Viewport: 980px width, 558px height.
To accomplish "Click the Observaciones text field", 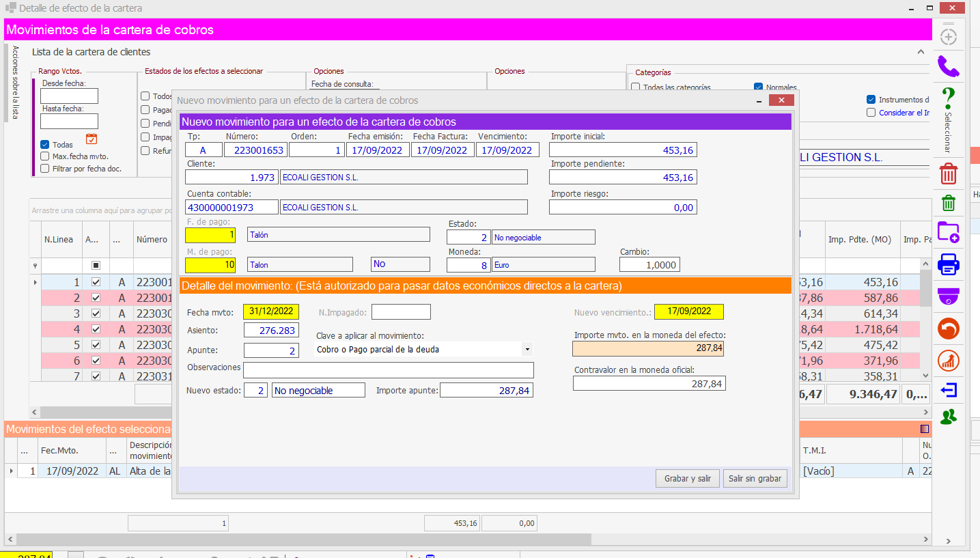I will coord(388,370).
